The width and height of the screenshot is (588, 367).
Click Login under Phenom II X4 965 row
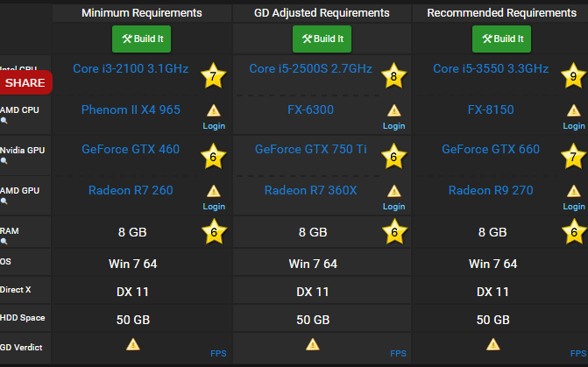[214, 126]
